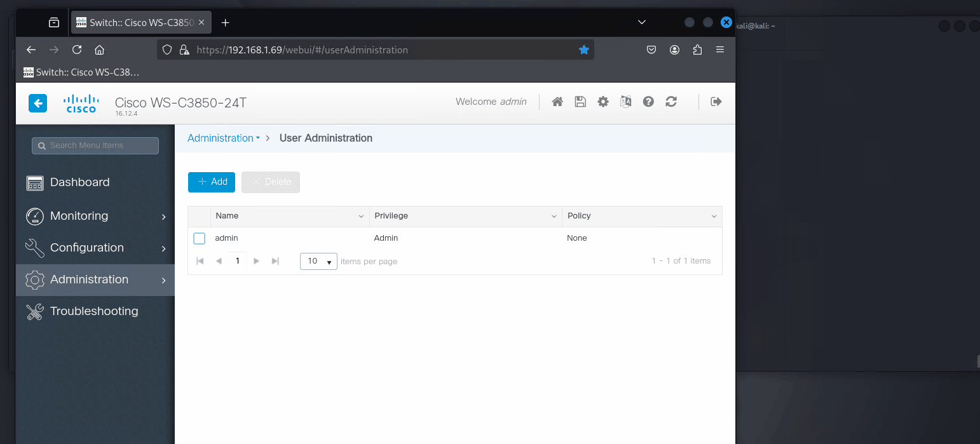Screen dimensions: 980x444
Task: Go to the next page arrow
Action: 257,261
